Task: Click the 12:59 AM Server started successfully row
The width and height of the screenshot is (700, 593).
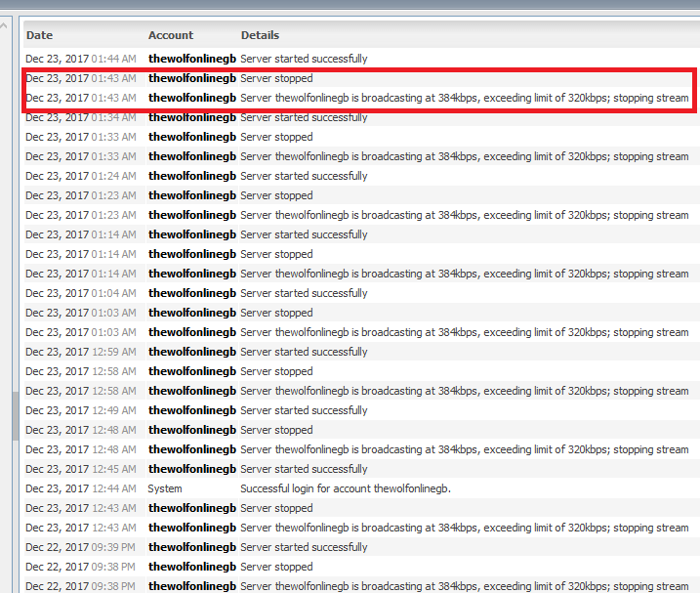Action: point(304,352)
